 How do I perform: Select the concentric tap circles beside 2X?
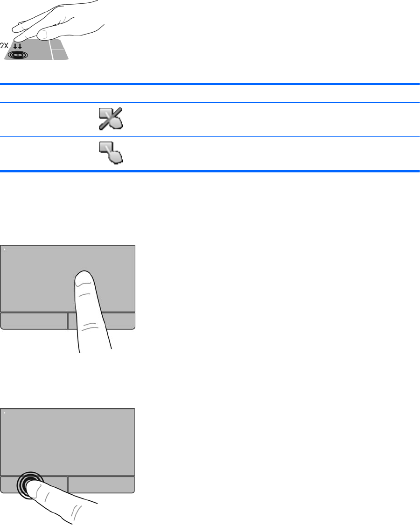click(x=18, y=55)
